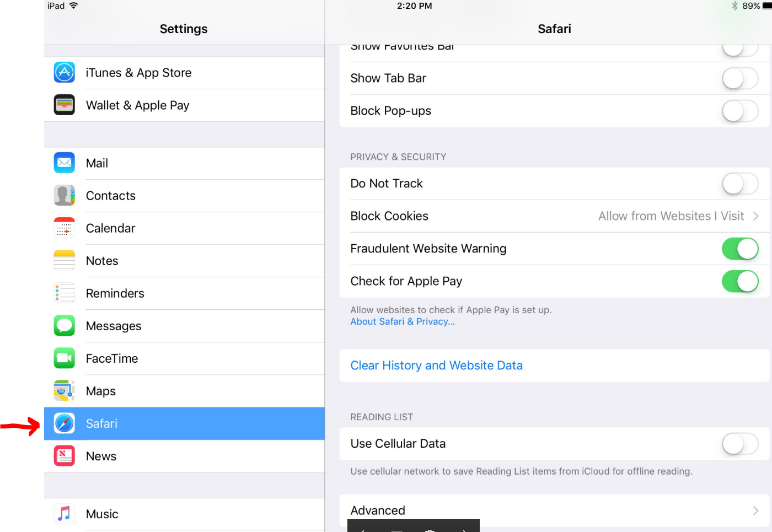Tap the iTunes & App Store icon
This screenshot has height=532, width=772.
(x=65, y=73)
